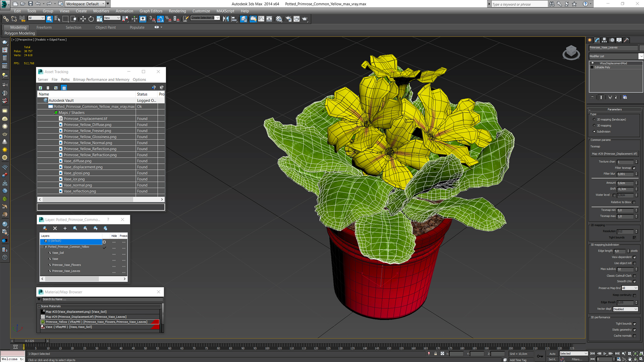644x362 pixels.
Task: Click the Asset Tracking horizontal scrollbar
Action: click(101, 199)
